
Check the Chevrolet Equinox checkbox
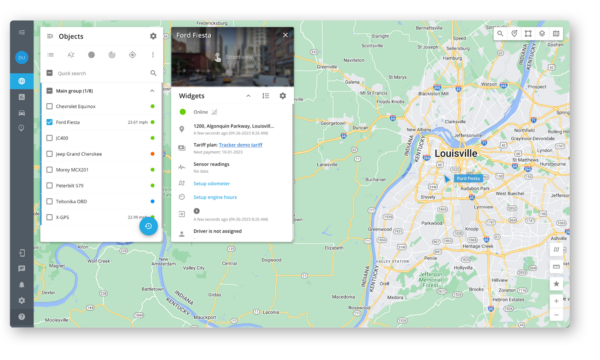(x=49, y=106)
